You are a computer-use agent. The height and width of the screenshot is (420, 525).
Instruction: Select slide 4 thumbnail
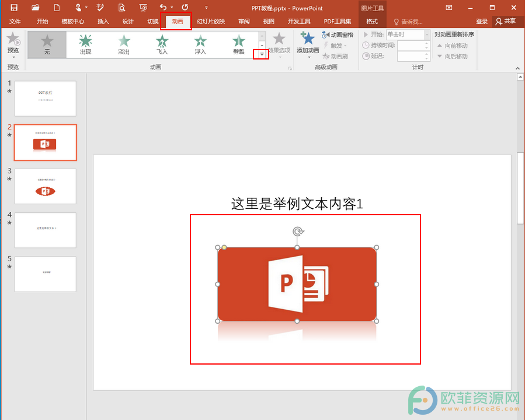pyautogui.click(x=45, y=230)
